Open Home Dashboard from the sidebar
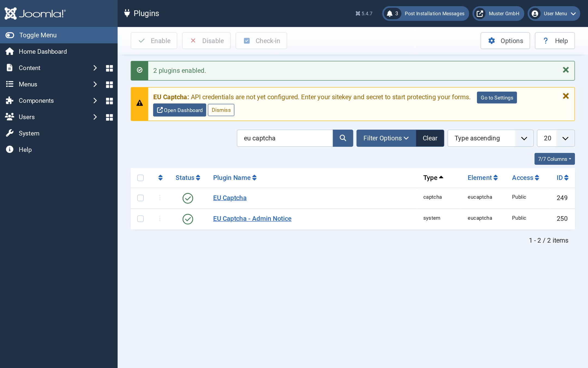Screen dimensions: 588x368 (59, 52)
